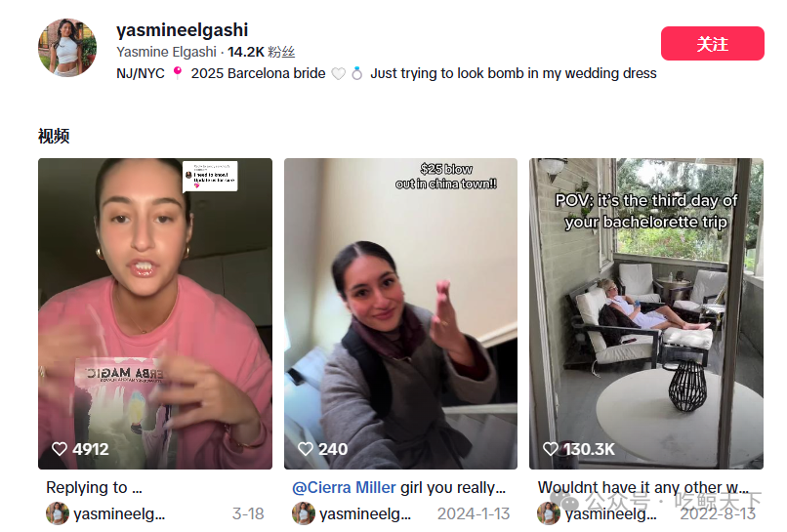
Task: Open the $25 blowout in chinatown video
Action: pos(400,313)
